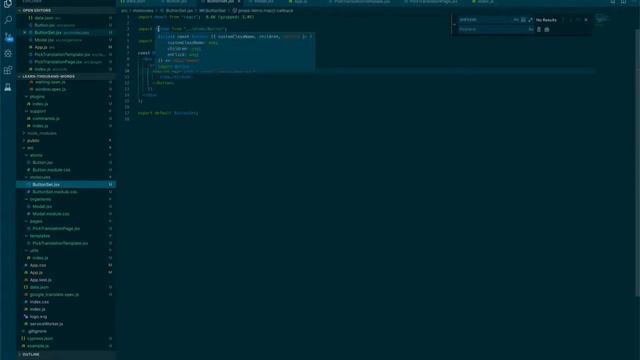
Task: Open the Testing flask view
Action: click(x=8, y=87)
